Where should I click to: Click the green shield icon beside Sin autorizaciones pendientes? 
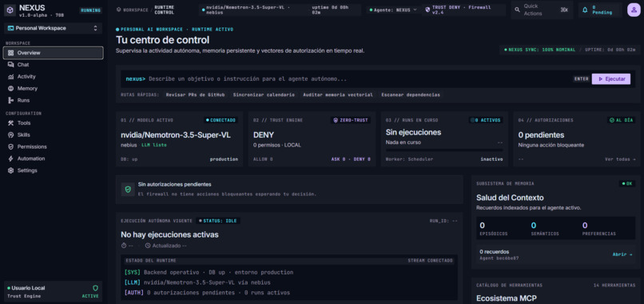[x=128, y=190]
